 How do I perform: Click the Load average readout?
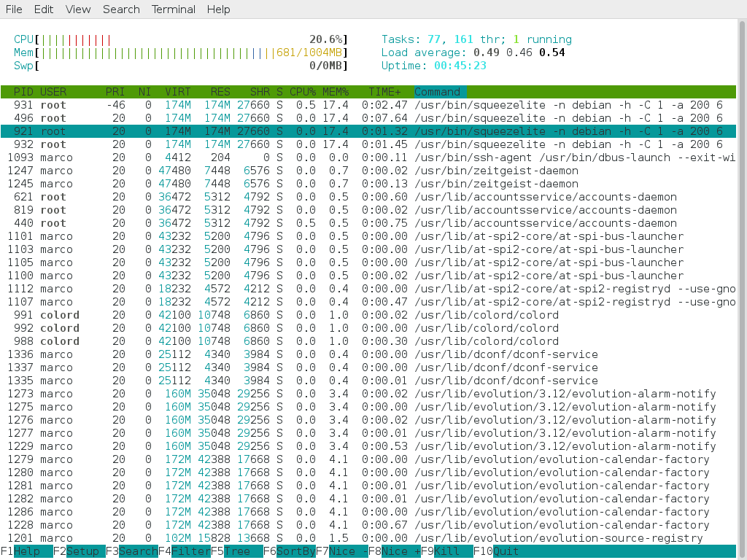coord(473,52)
